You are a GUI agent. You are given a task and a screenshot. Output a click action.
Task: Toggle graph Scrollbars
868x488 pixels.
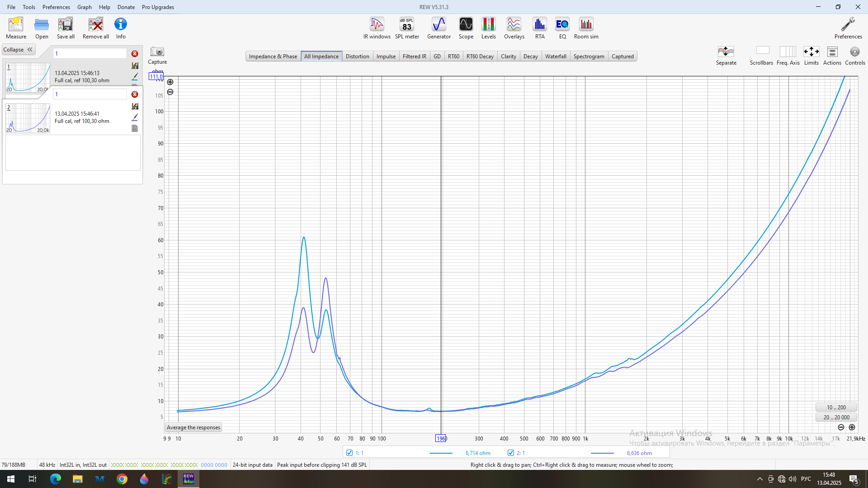coord(761,56)
